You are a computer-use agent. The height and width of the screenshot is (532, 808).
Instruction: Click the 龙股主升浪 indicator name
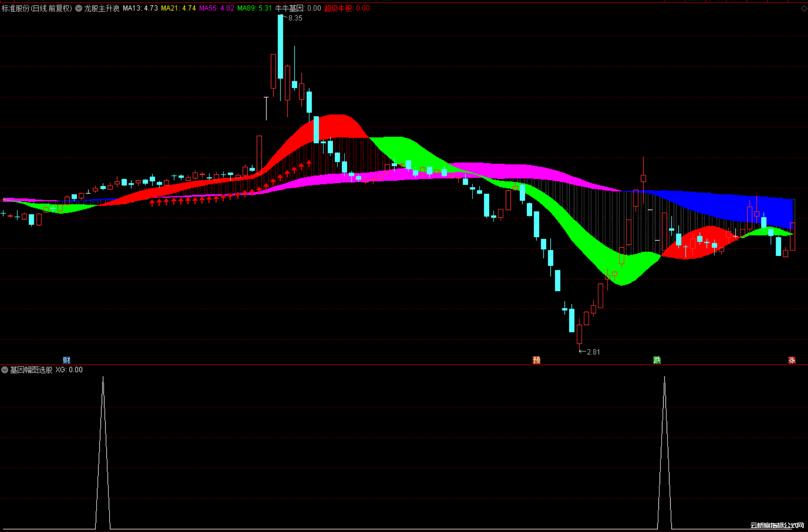(102, 8)
